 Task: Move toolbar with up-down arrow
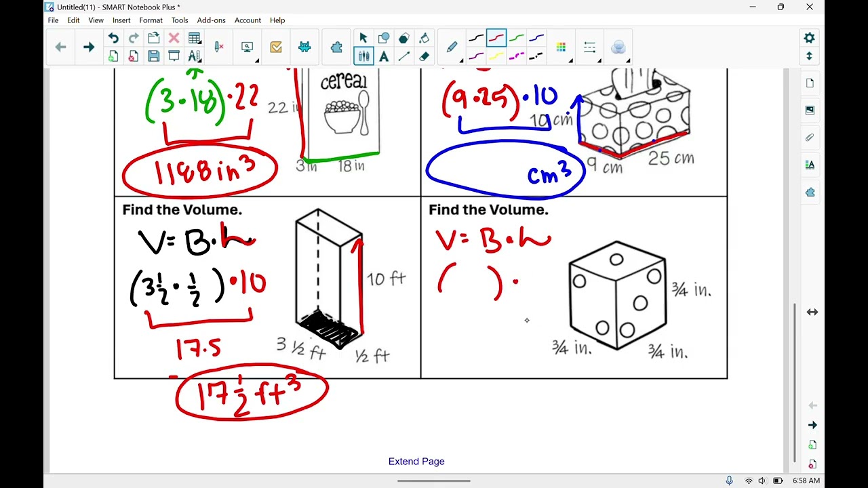coord(809,56)
